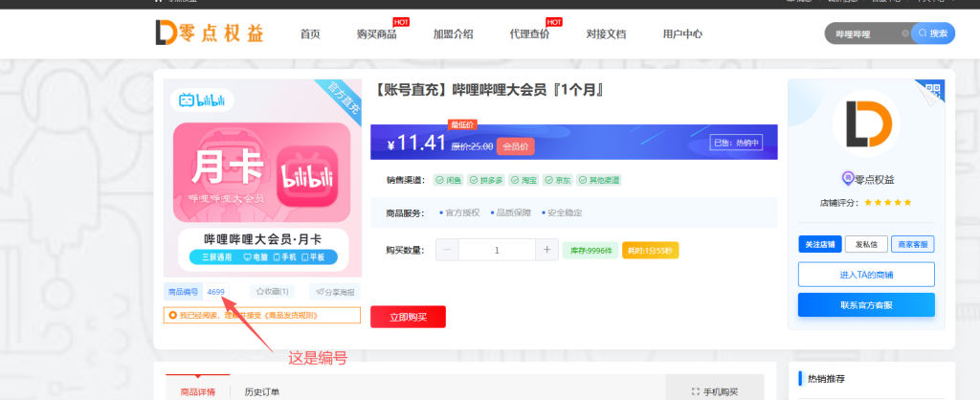Viewport: 980px width, 400px height.
Task: Click 进入TA的商铺 button
Action: pyautogui.click(x=866, y=275)
